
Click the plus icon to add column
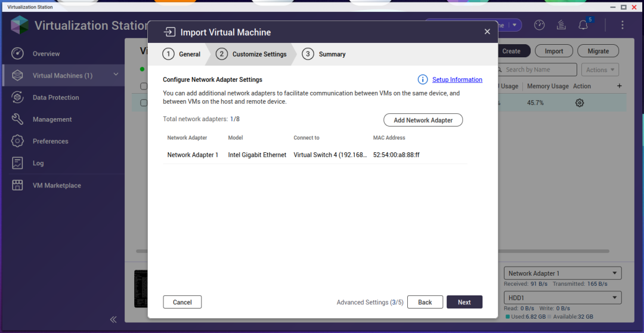[620, 86]
